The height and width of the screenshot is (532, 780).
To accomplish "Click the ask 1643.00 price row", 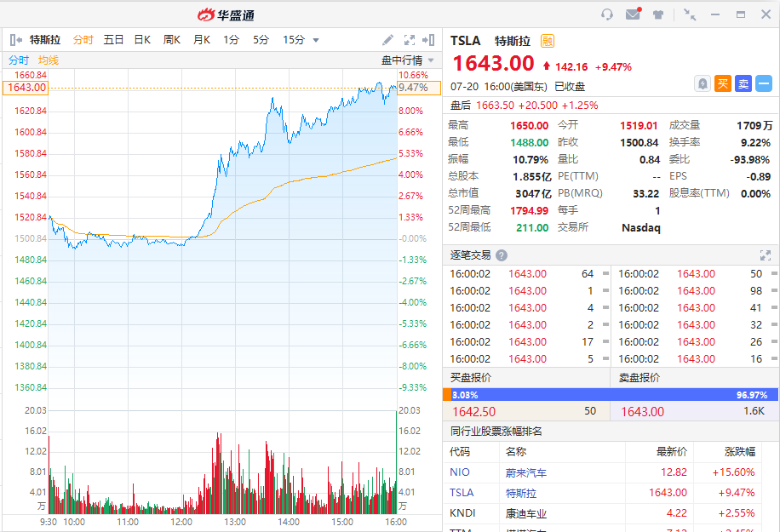I will click(695, 411).
